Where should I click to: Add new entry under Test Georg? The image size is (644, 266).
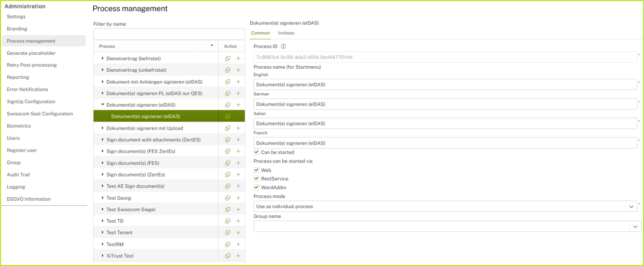click(238, 198)
